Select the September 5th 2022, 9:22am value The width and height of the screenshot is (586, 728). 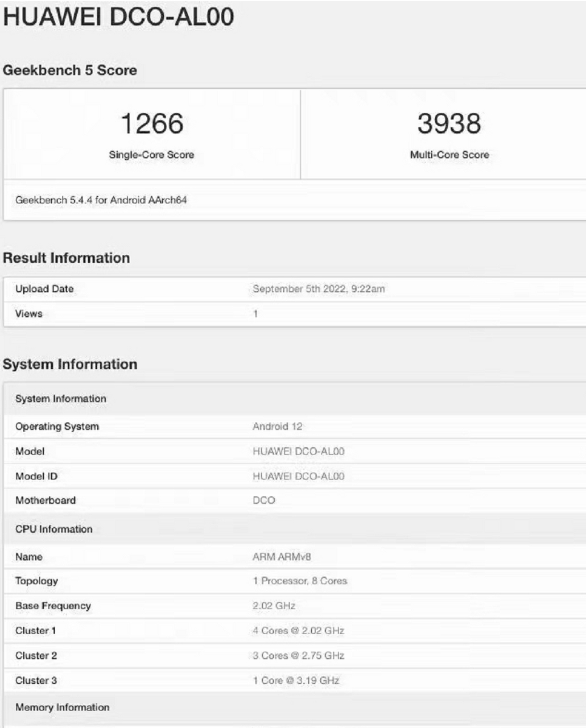[x=319, y=289]
